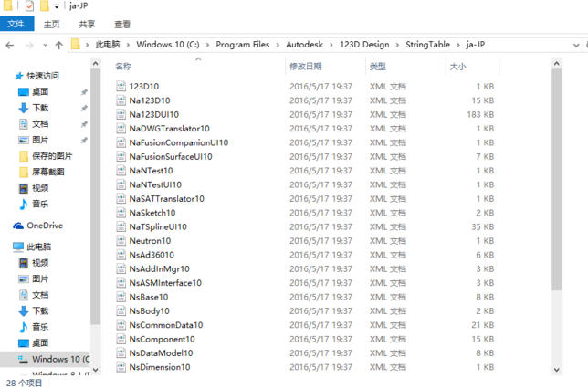Click Autodesk in the address path
588x389 pixels.
pyautogui.click(x=305, y=45)
